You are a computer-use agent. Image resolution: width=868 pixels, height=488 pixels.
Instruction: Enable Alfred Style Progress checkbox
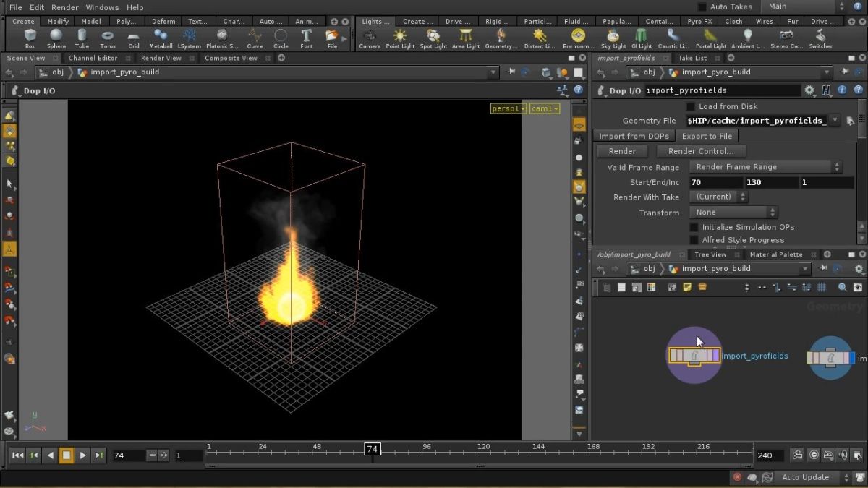(x=694, y=240)
